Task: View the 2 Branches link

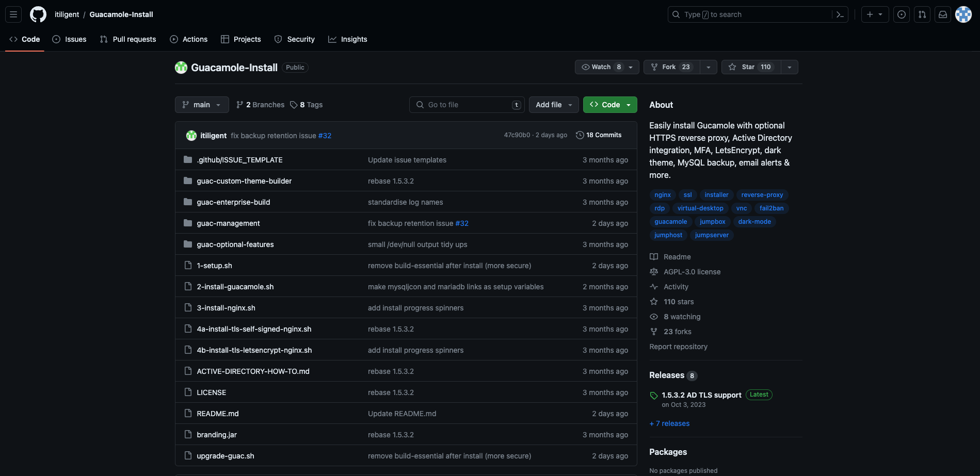Action: click(261, 105)
